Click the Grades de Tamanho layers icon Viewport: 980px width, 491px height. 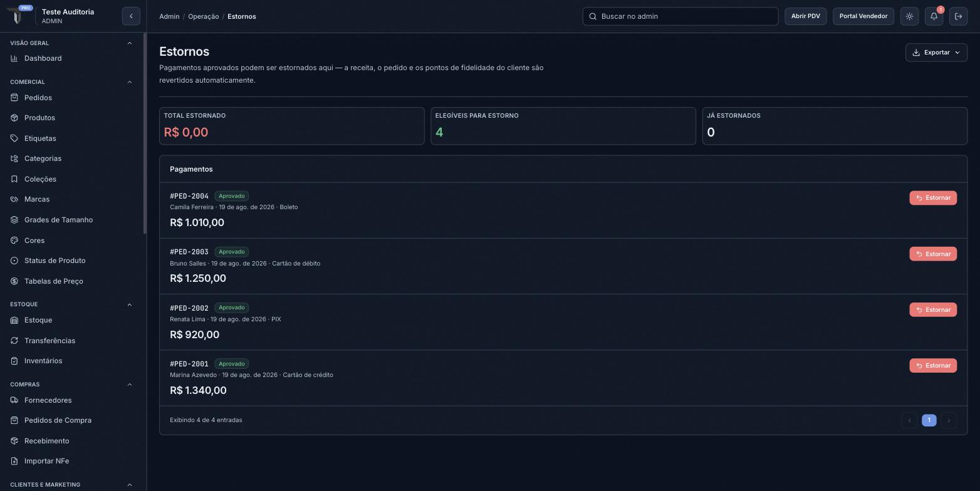pyautogui.click(x=14, y=220)
